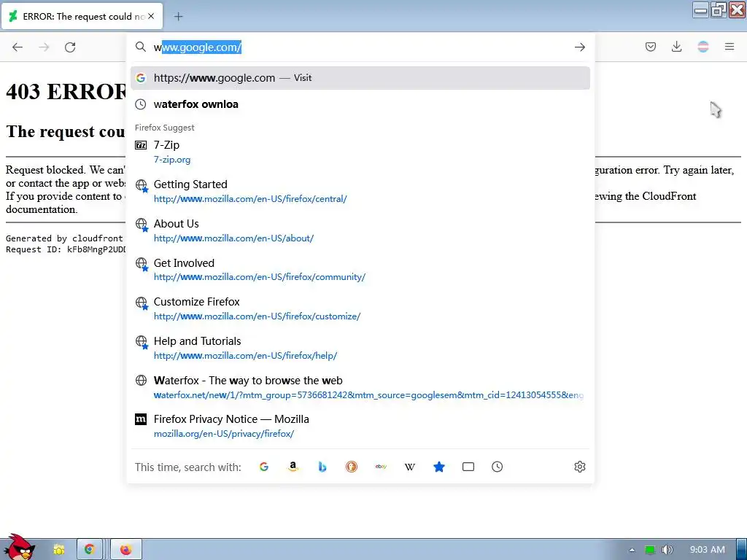The width and height of the screenshot is (747, 560).
Task: Reload the current page
Action: [70, 47]
